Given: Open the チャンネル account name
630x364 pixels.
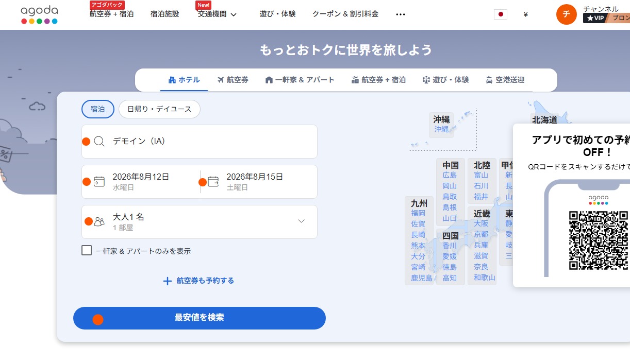Looking at the screenshot, I should pyautogui.click(x=601, y=9).
